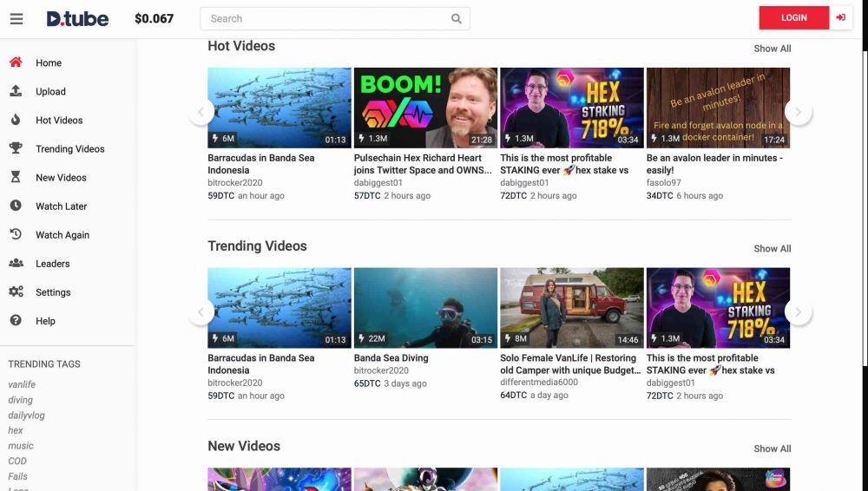Advance Trending Videos carousel right arrow
The height and width of the screenshot is (491, 868).
click(798, 312)
